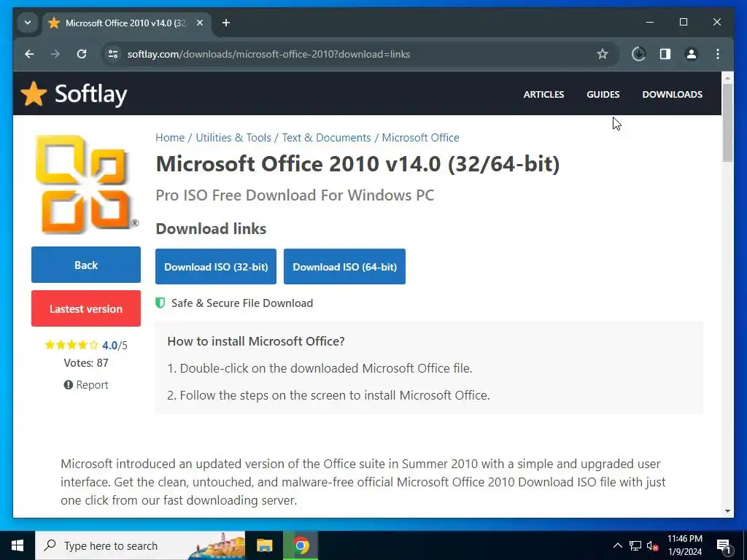Go back with the browser back arrow

tap(29, 54)
